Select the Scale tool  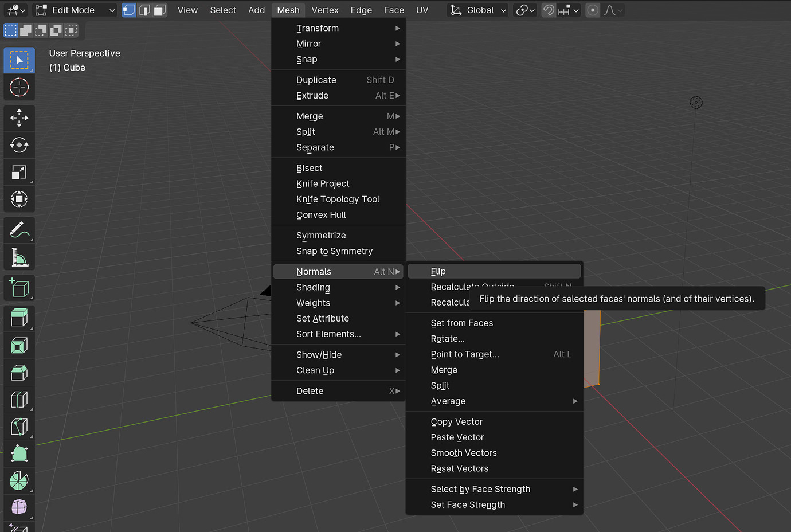tap(19, 173)
